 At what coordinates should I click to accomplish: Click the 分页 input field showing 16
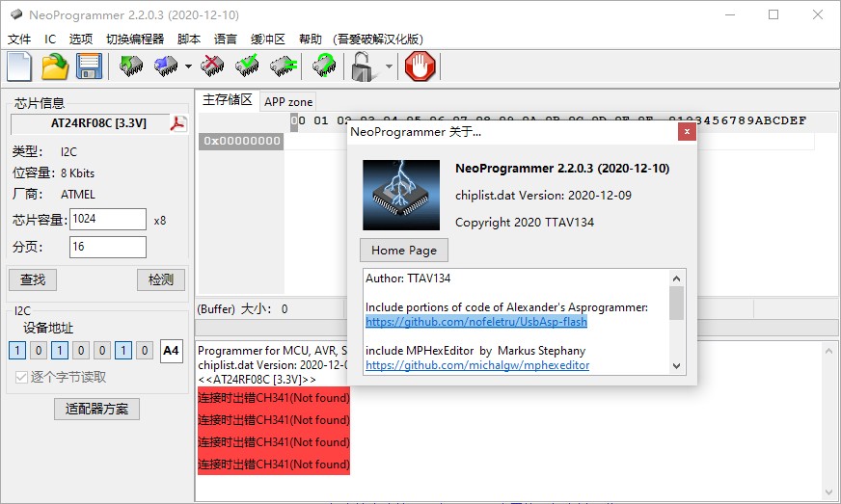[108, 247]
